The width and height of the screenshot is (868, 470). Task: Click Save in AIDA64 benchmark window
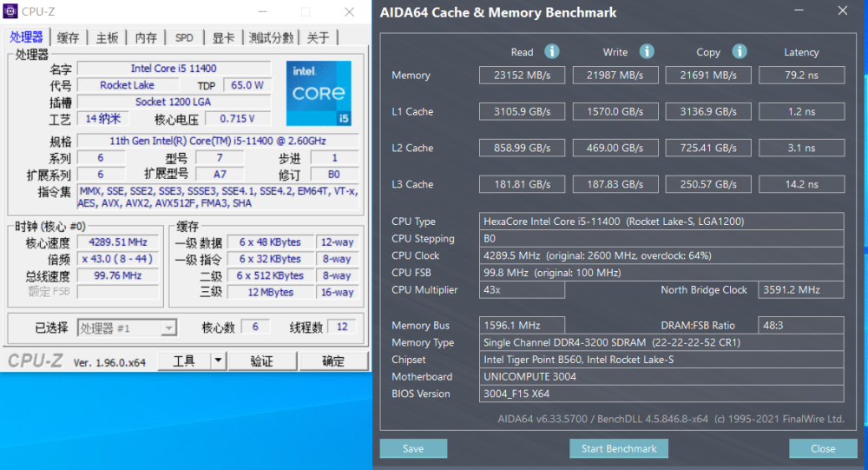click(x=413, y=448)
